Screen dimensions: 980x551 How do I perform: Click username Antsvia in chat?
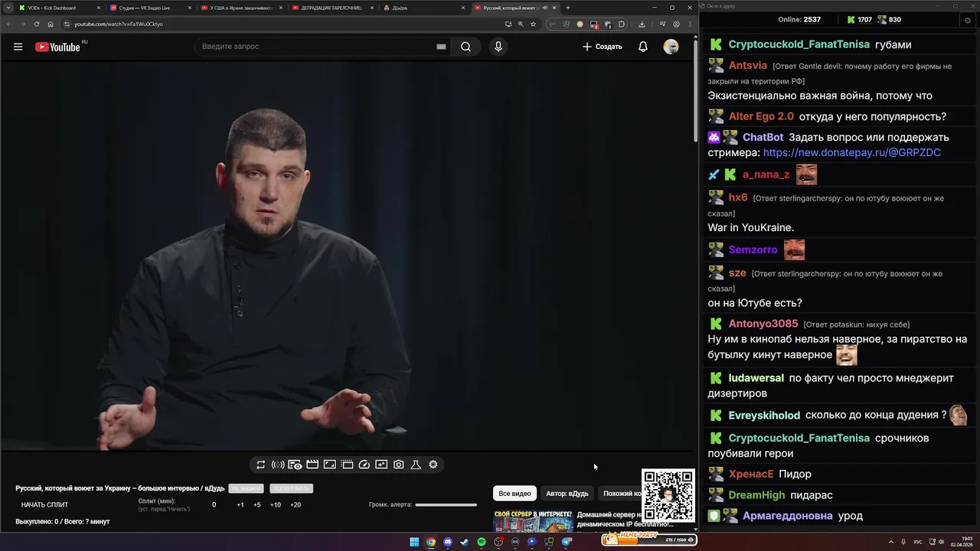pos(748,66)
